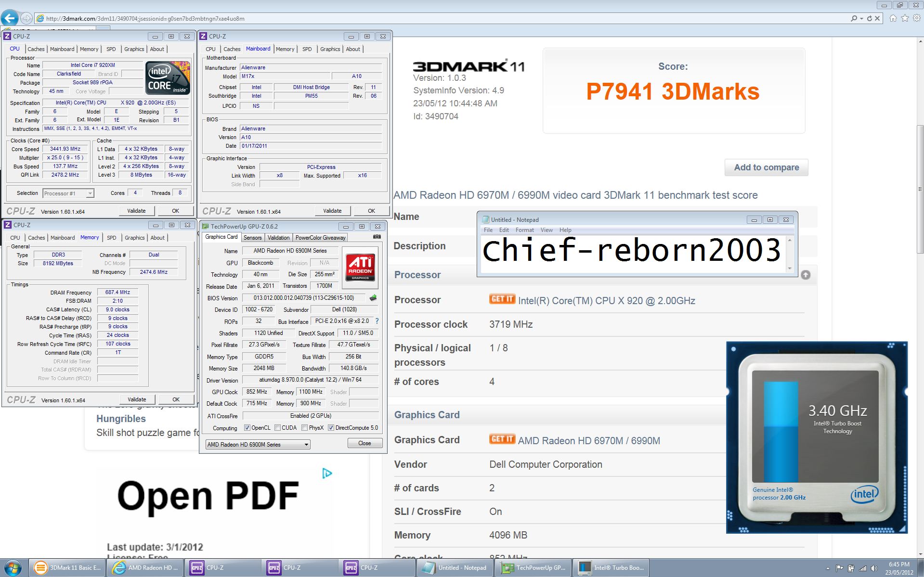Open the Windows Start button
This screenshot has width=924, height=577.
point(12,568)
